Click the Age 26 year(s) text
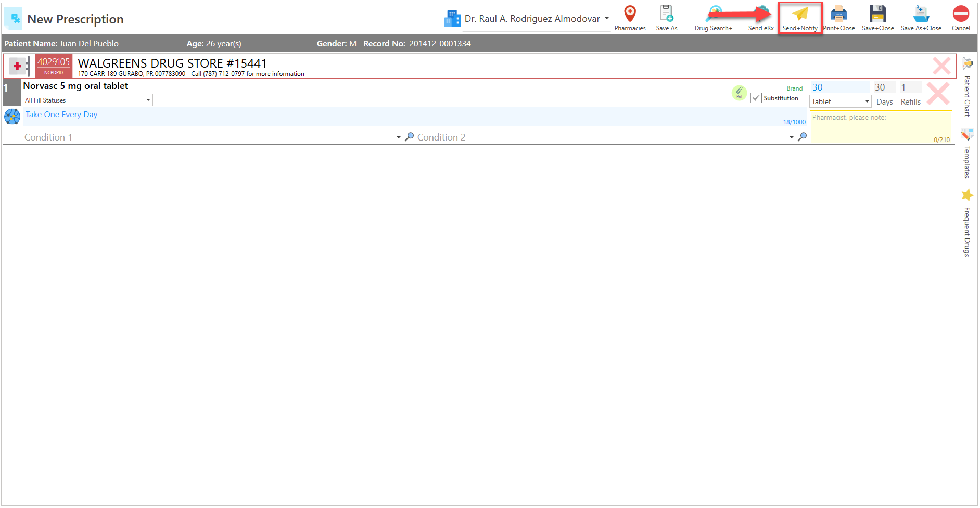This screenshot has height=508, width=980. pyautogui.click(x=214, y=44)
